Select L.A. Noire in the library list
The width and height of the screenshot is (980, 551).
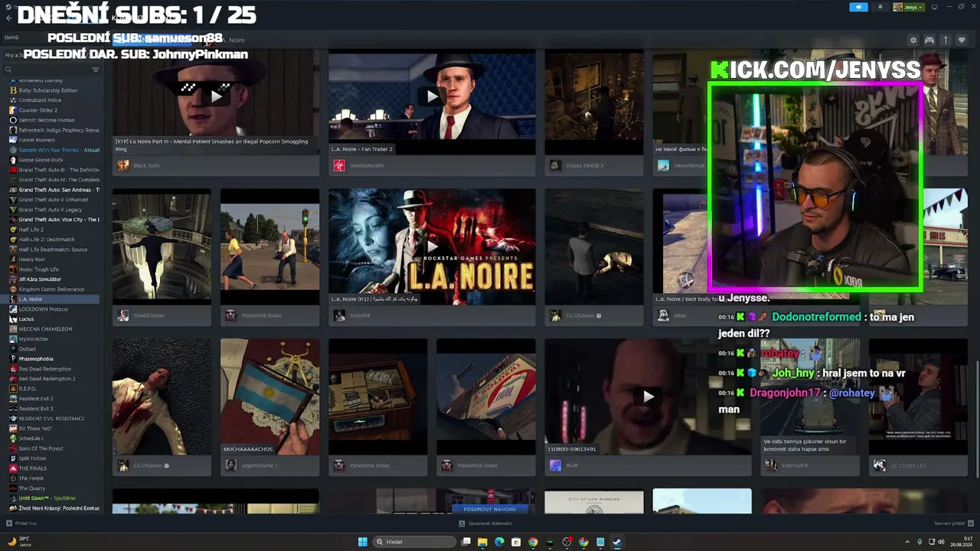(x=51, y=299)
